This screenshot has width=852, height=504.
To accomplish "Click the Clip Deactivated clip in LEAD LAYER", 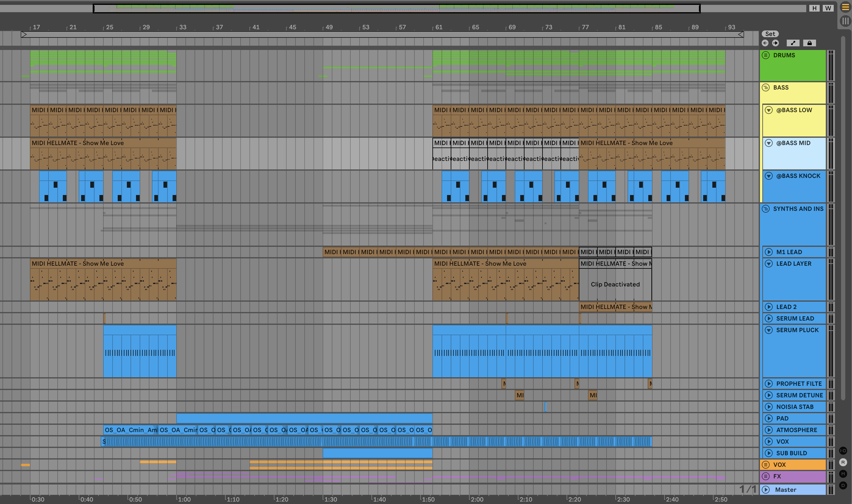I will [x=615, y=284].
